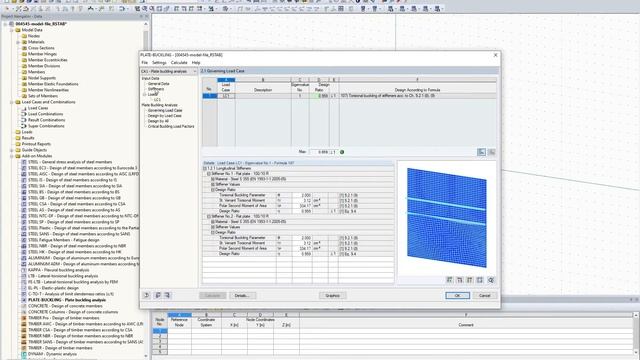Select Stiffeners in the dialog tree
Screen dimensions: 640x360
tap(156, 89)
